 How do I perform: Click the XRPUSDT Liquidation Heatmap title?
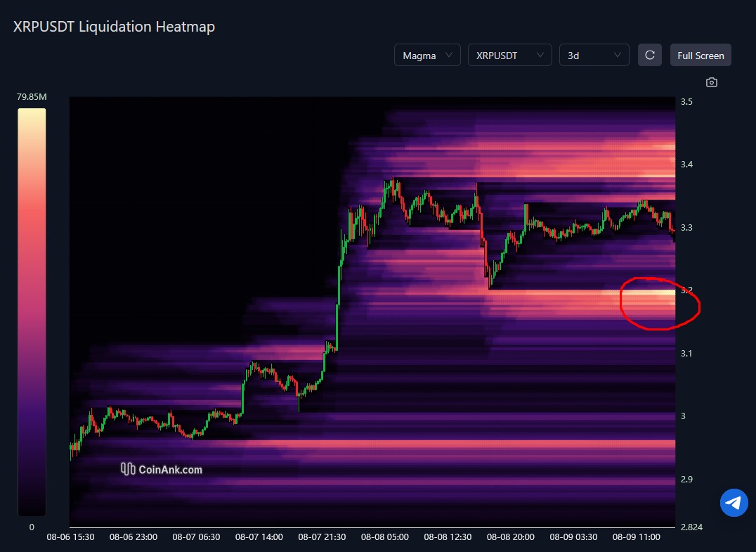point(114,27)
